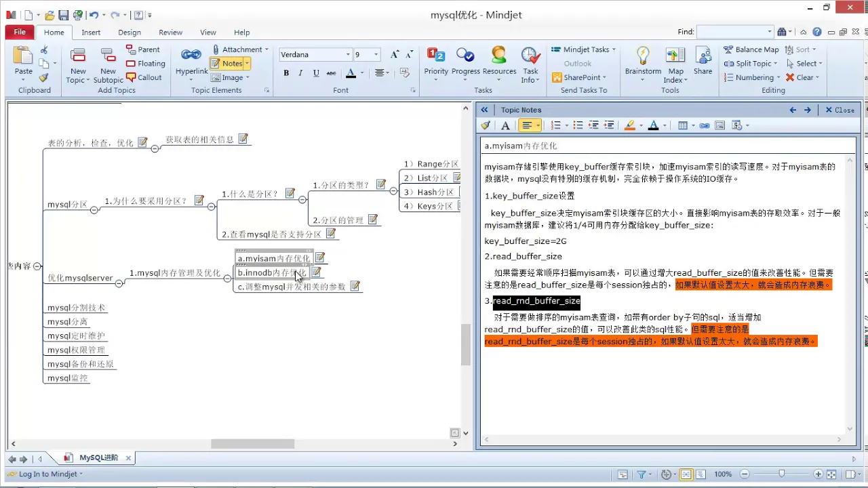Toggle bold formatting in ribbon
Image resolution: width=868 pixels, height=488 pixels.
[x=286, y=73]
